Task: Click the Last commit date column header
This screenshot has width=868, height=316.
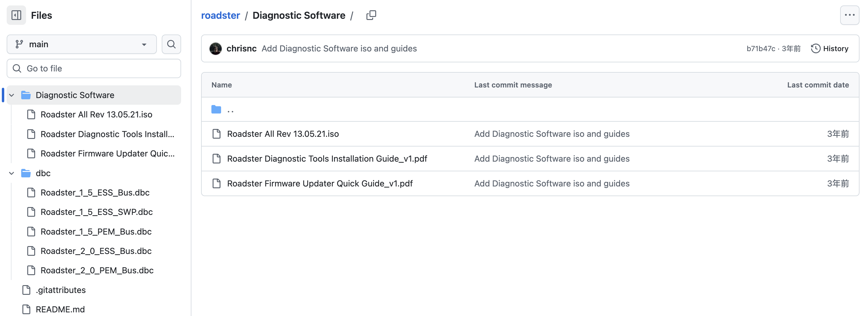Action: [x=818, y=85]
